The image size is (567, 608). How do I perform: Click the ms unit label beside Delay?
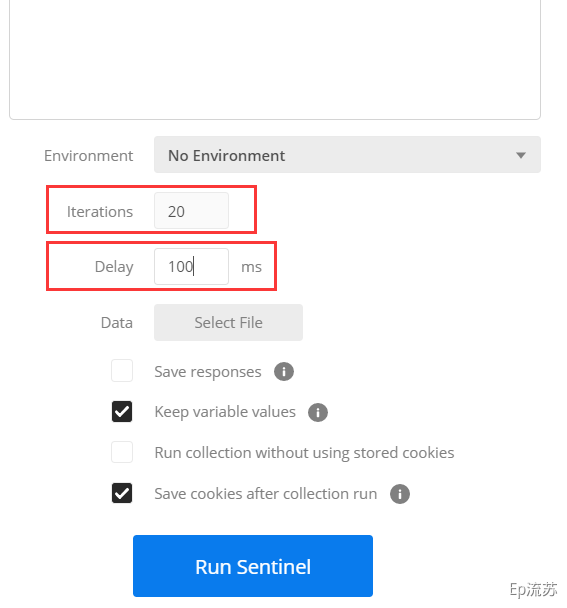pyautogui.click(x=251, y=267)
